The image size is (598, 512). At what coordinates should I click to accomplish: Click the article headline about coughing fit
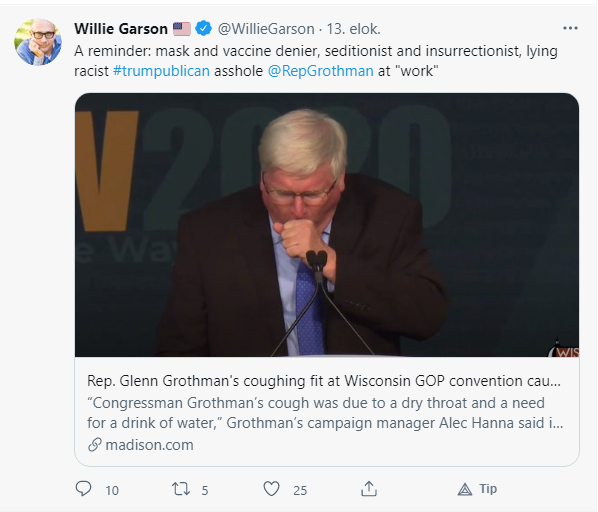(324, 381)
